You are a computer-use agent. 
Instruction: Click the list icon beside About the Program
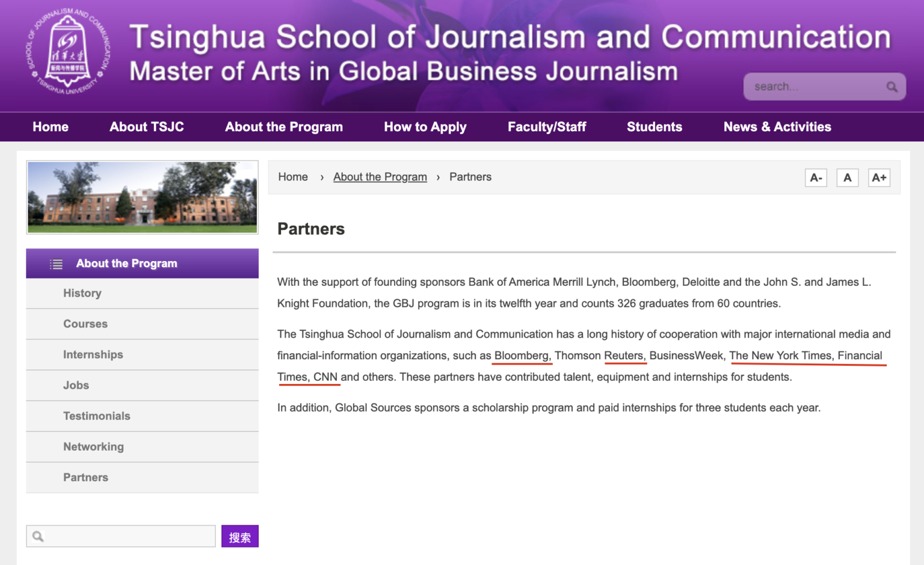pyautogui.click(x=56, y=264)
